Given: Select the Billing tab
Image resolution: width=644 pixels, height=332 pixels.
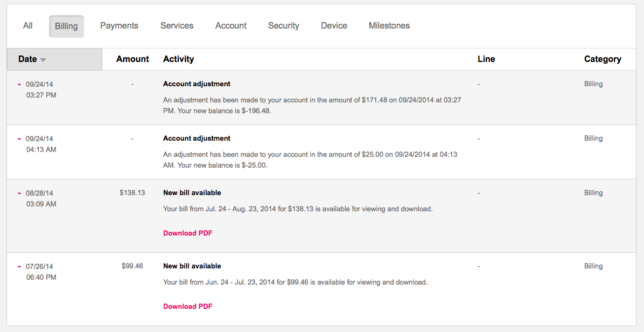Looking at the screenshot, I should pyautogui.click(x=67, y=26).
